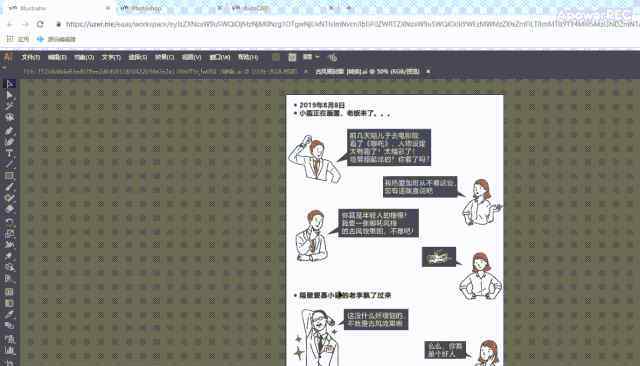Select the Type tool
This screenshot has height=366, width=640.
10,153
